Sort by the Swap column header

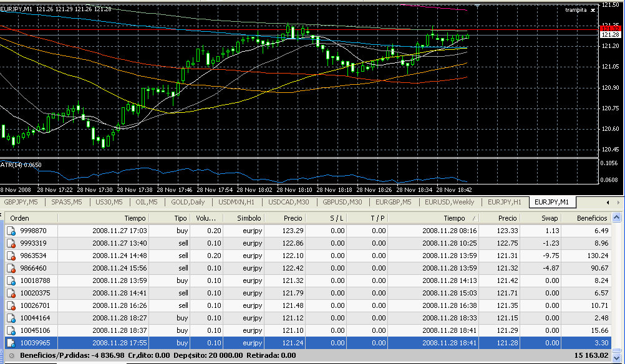click(x=541, y=218)
